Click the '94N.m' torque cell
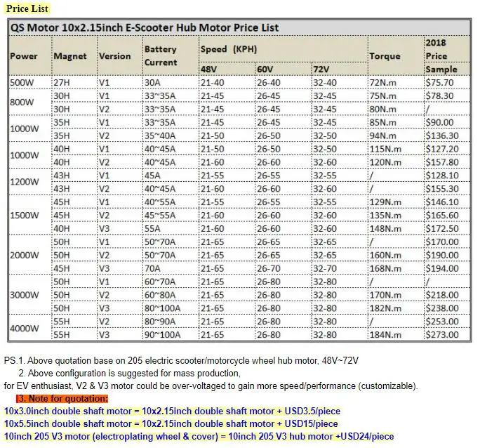 383,136
